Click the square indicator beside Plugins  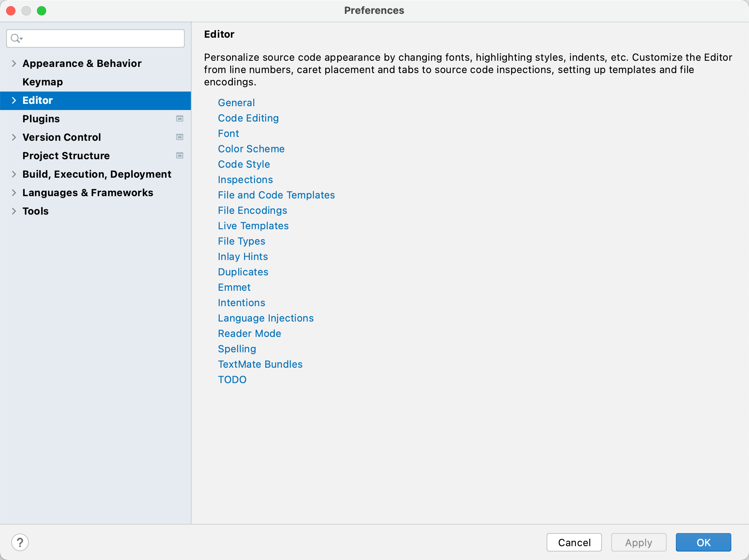tap(180, 119)
